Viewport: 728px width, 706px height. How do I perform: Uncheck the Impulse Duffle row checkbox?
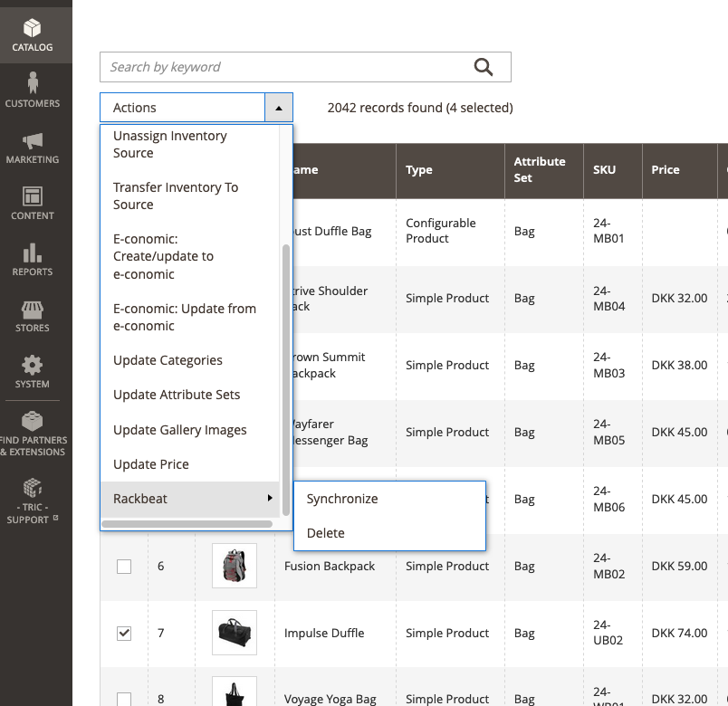[x=124, y=634]
